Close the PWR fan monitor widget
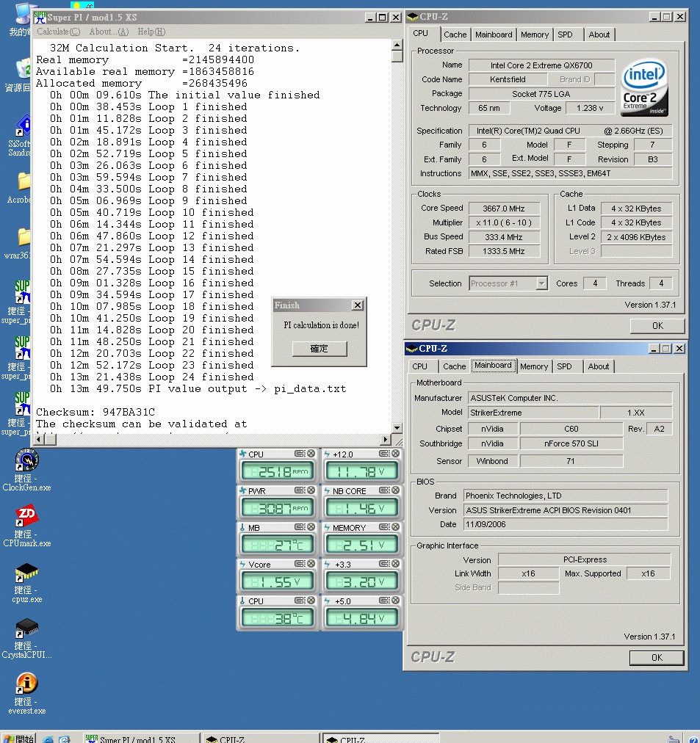The width and height of the screenshot is (700, 743). point(311,490)
